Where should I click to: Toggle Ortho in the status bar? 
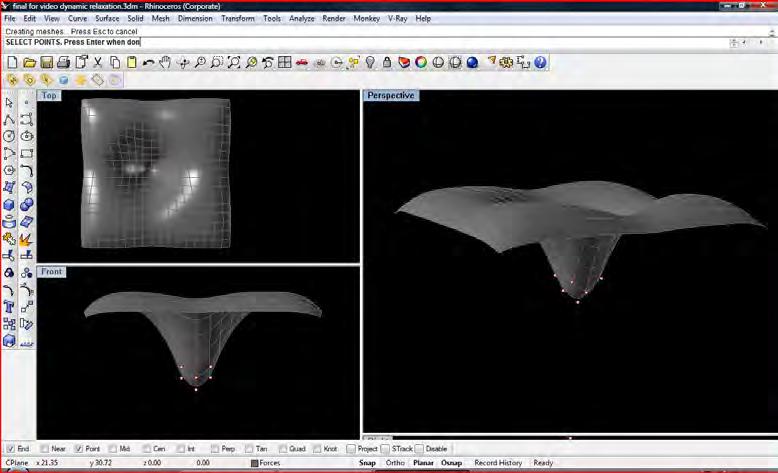(x=395, y=463)
